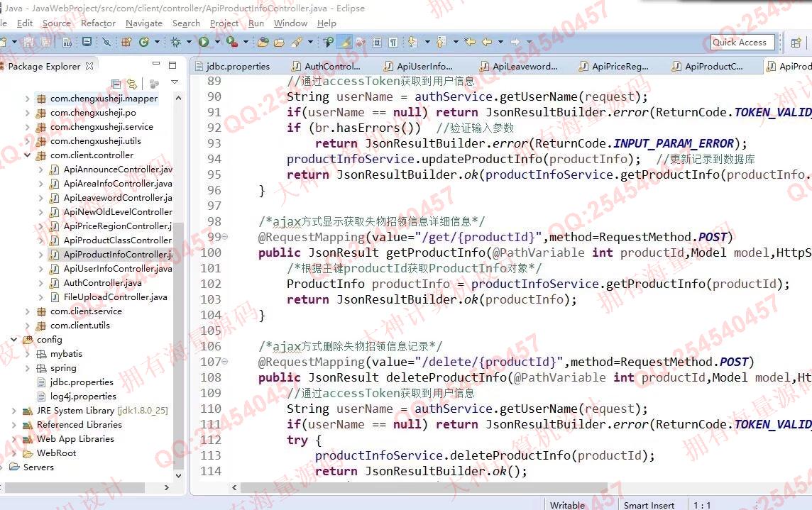Click the Last Edit Location icon
Viewport: 812px width, 510px height.
470,42
